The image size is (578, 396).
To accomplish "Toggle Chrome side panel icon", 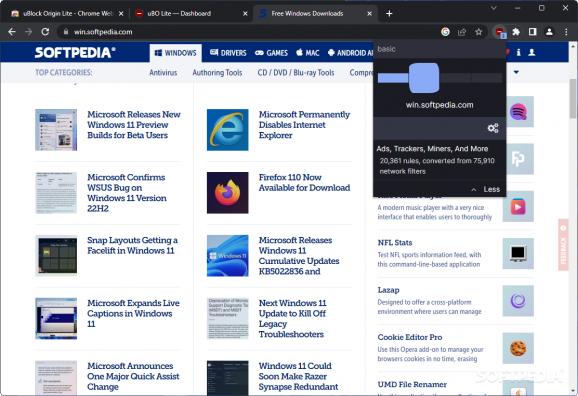I will (x=532, y=32).
